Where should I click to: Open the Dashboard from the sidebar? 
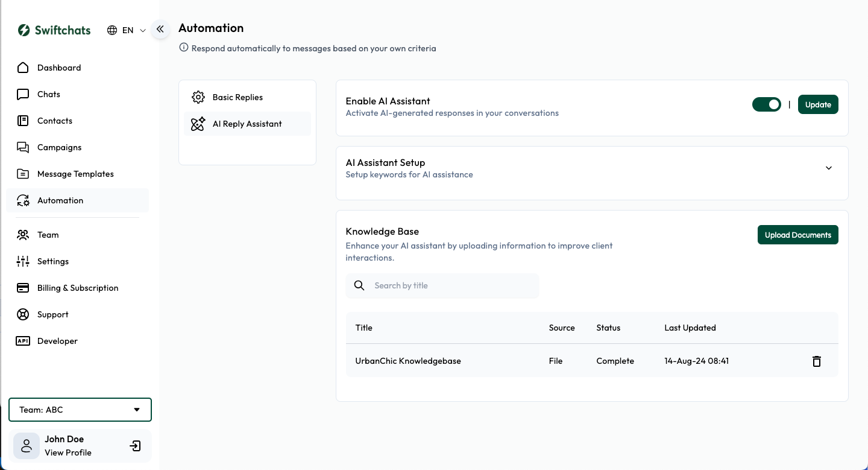pos(58,68)
